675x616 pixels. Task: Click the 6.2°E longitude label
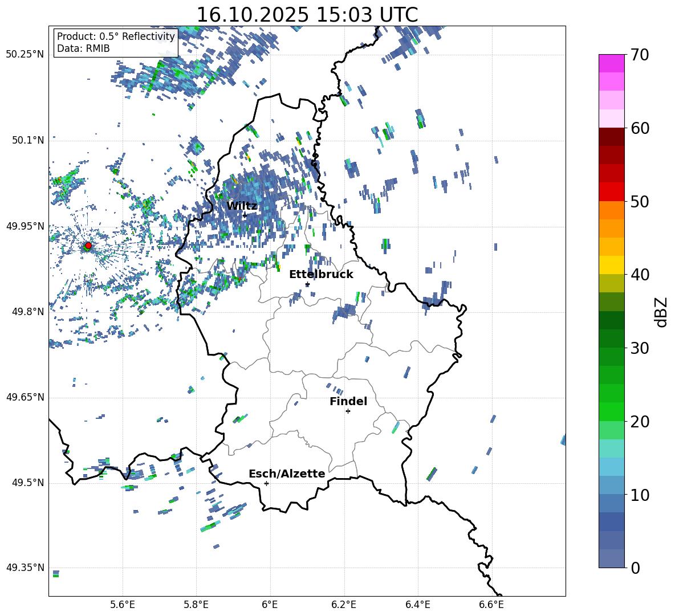click(x=344, y=605)
